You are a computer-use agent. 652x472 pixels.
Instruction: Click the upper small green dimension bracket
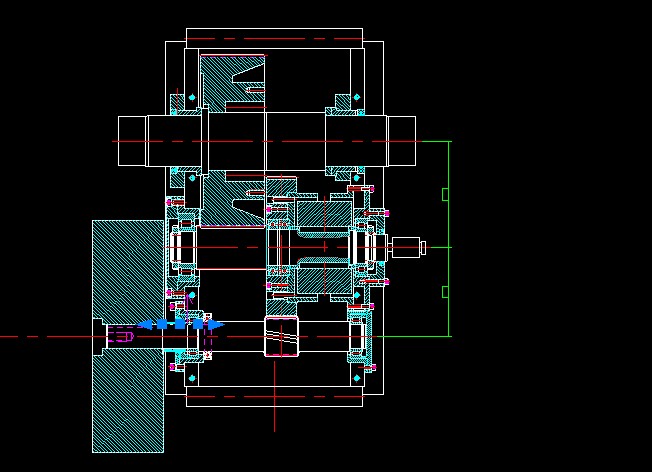click(444, 194)
